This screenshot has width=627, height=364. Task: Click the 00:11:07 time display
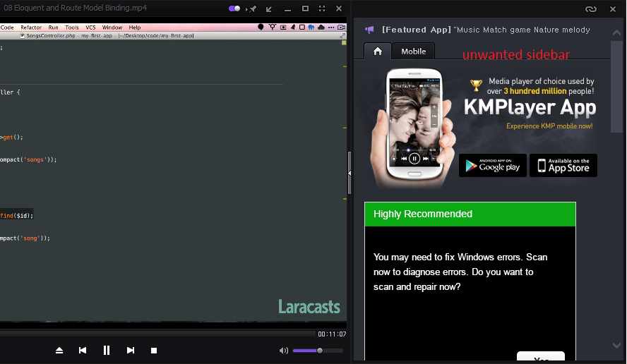(x=332, y=334)
